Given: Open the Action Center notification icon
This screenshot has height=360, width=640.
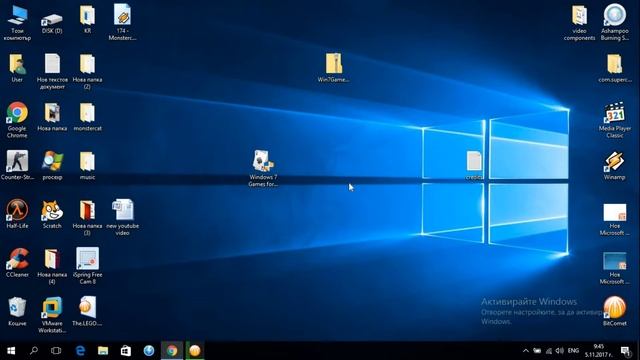Looking at the screenshot, I should click(x=626, y=351).
